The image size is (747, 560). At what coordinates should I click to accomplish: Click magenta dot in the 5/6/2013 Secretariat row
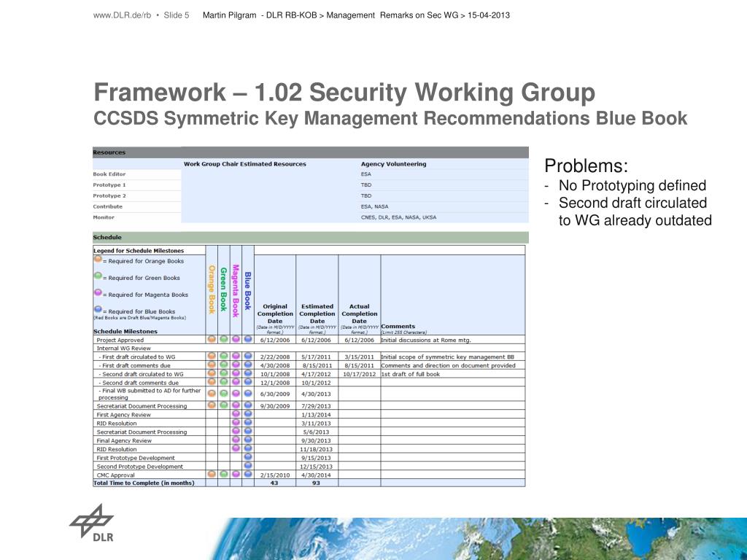(x=236, y=432)
